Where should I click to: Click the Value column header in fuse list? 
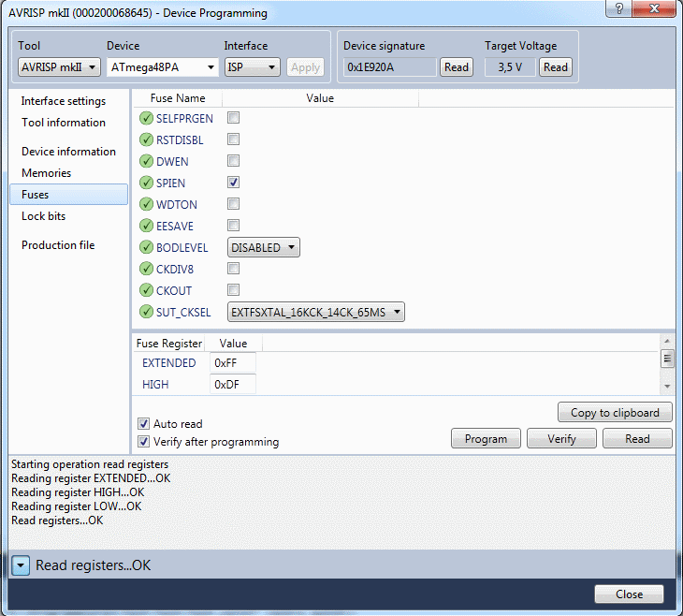(x=320, y=98)
